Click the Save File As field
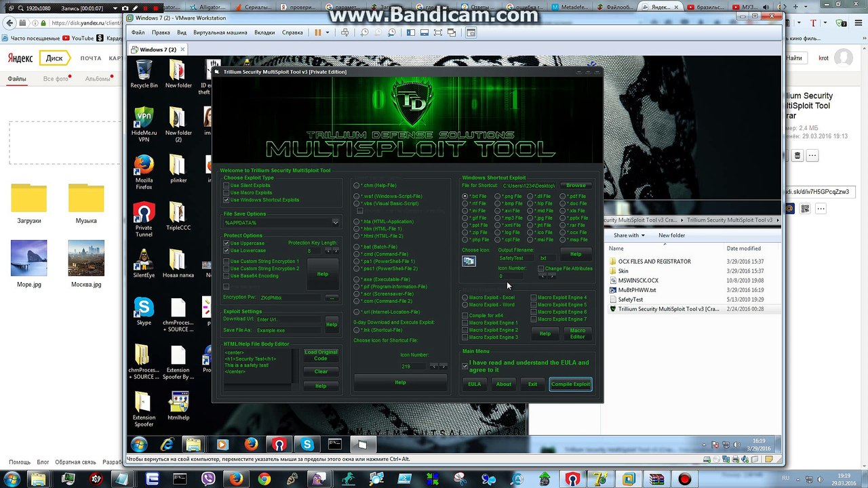868x488 pixels. 289,330
